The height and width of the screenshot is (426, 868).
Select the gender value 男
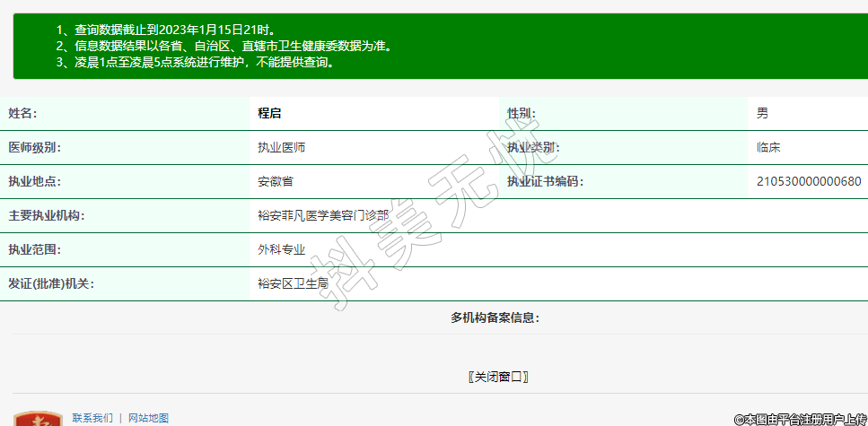762,113
